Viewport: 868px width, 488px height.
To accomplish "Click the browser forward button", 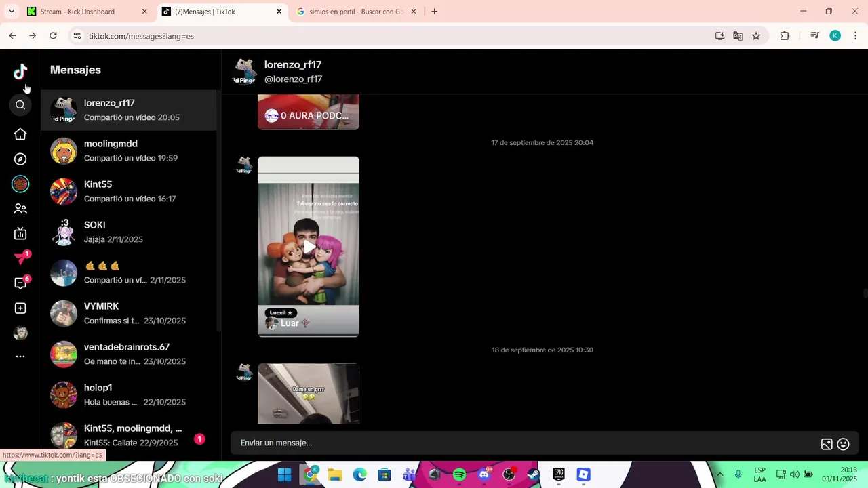I will 33,36.
